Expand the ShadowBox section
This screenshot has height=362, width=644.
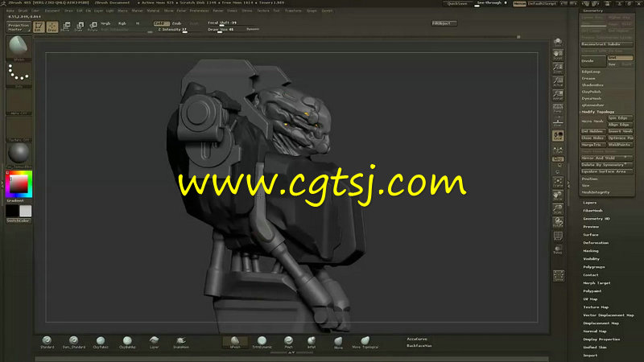[x=592, y=85]
